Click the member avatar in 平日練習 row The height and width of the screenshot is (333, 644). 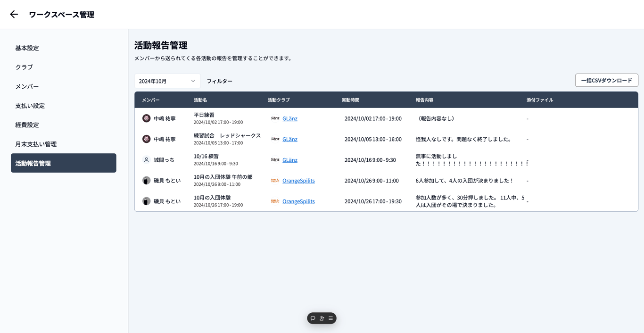coord(146,118)
